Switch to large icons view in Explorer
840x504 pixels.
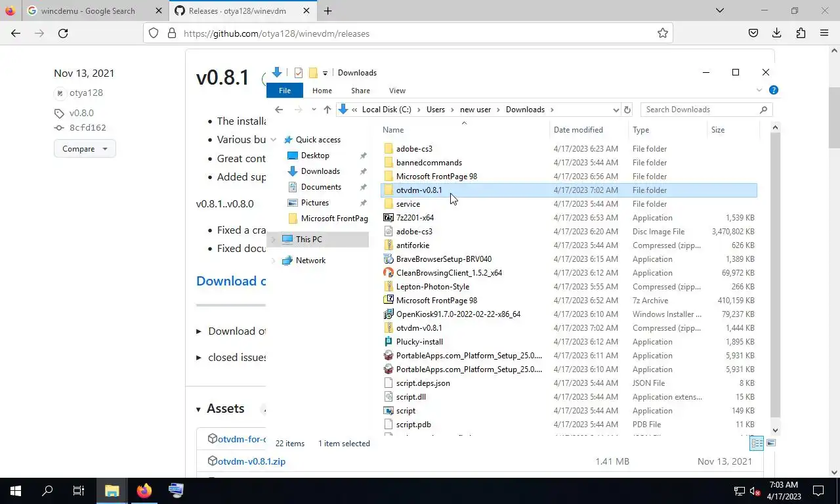click(x=771, y=444)
